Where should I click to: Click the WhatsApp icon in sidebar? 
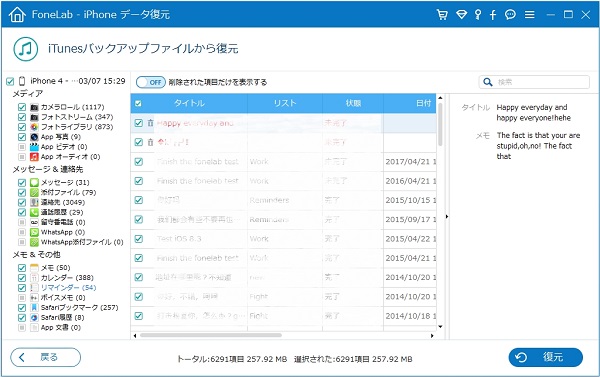point(34,232)
